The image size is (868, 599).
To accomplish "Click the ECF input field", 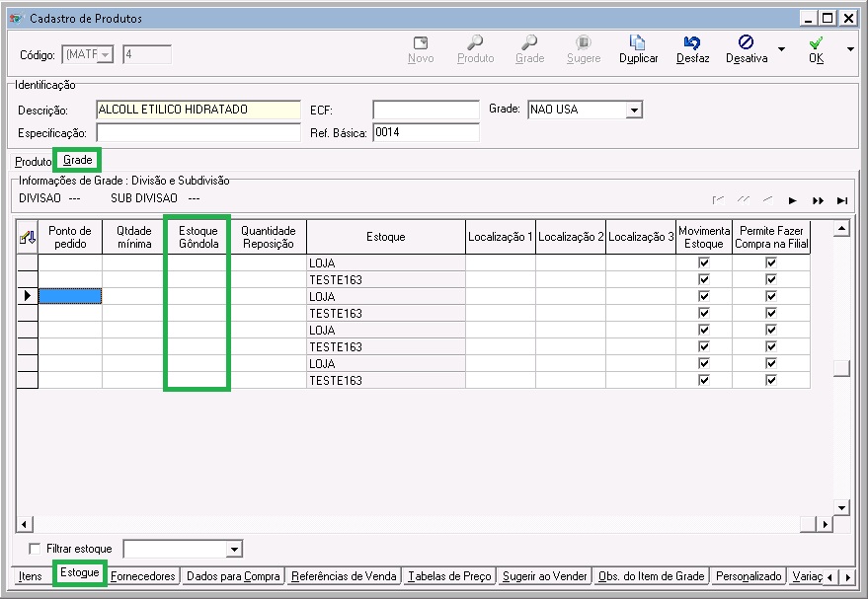I will [426, 111].
